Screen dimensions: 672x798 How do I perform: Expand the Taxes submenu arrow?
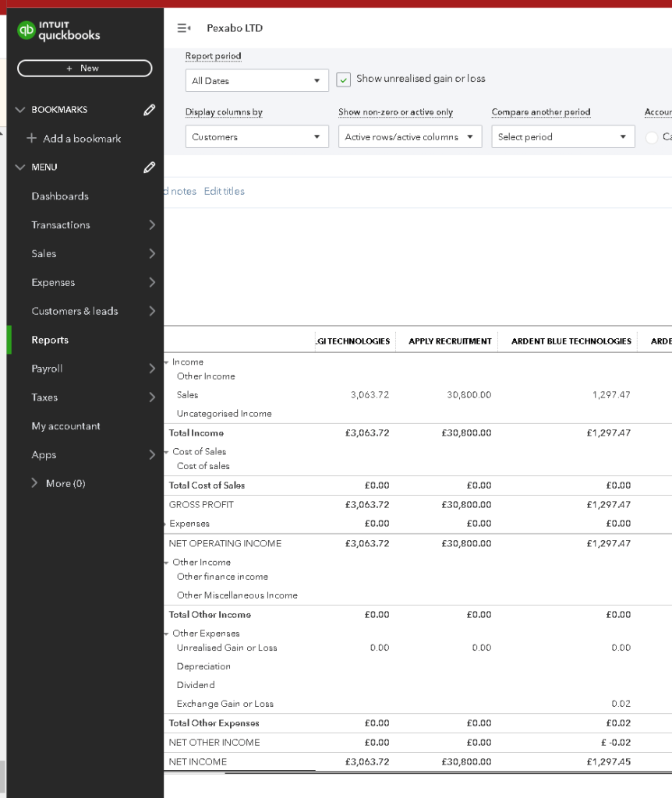(152, 397)
